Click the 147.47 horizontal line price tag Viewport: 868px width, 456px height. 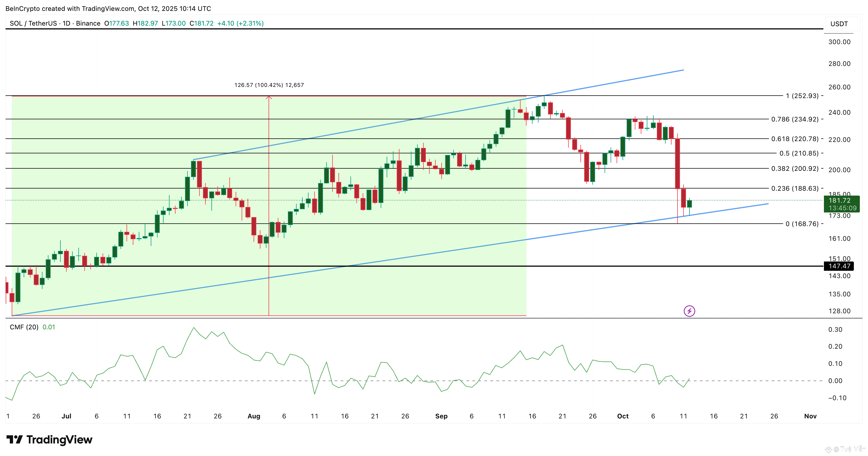pyautogui.click(x=839, y=266)
